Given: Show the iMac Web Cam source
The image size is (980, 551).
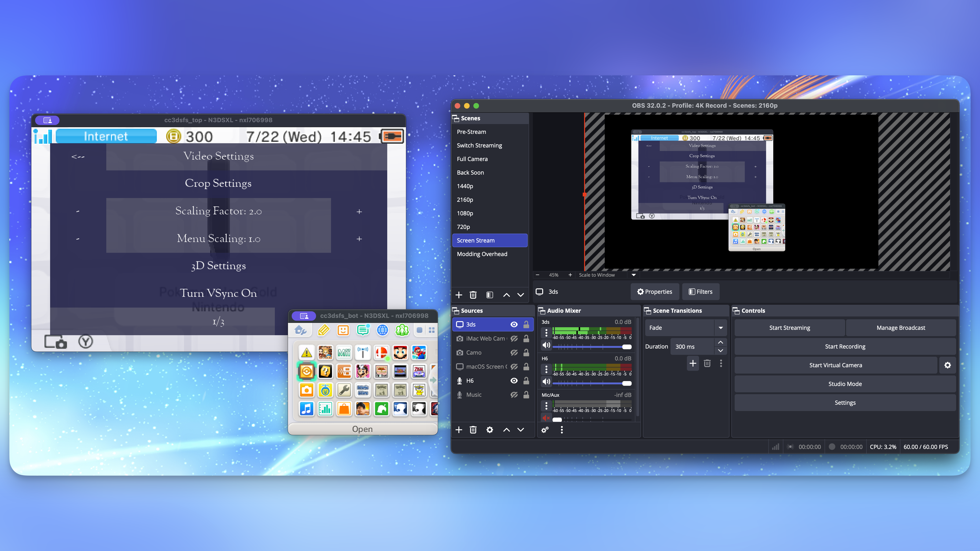Looking at the screenshot, I should tap(514, 338).
